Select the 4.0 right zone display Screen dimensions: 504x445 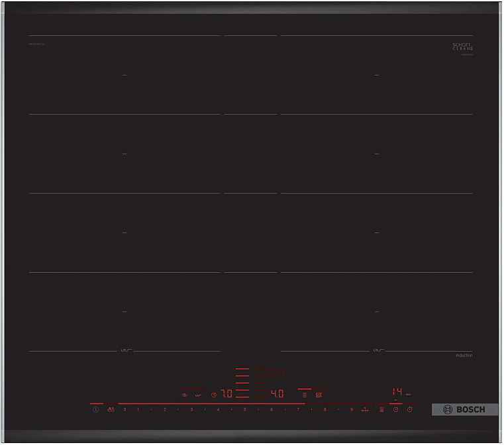(277, 394)
